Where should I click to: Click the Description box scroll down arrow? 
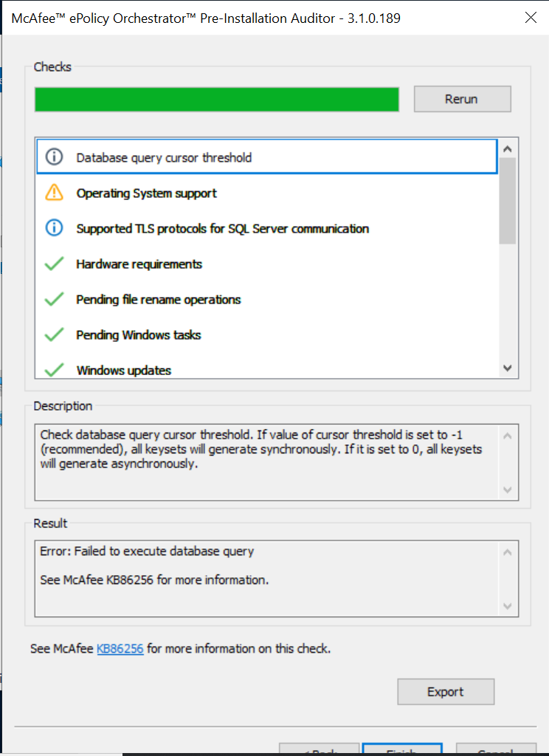[x=507, y=489]
